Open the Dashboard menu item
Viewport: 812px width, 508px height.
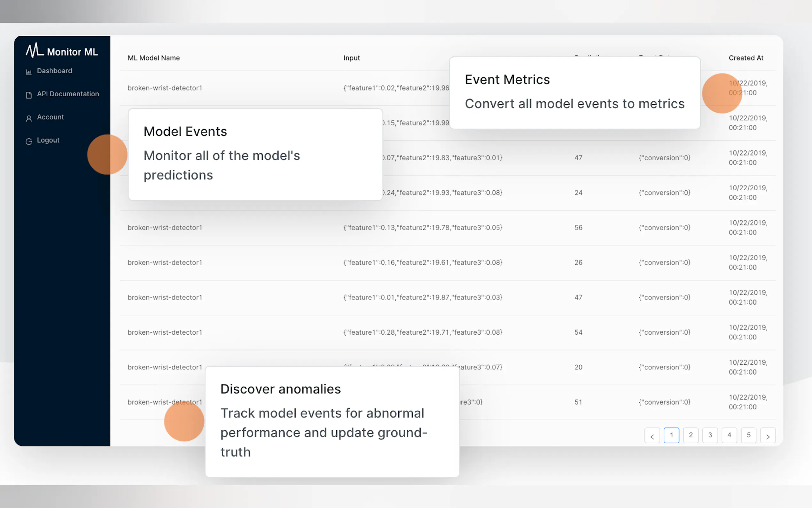[54, 71]
